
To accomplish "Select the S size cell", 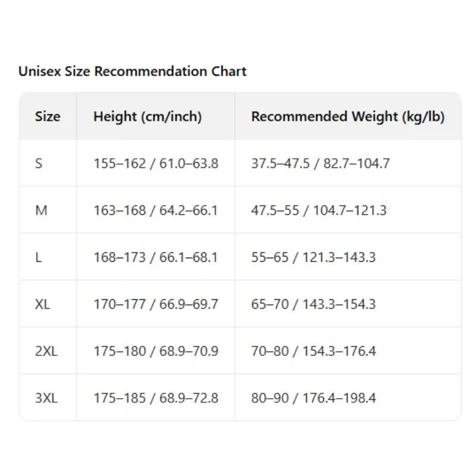I will click(x=48, y=163).
